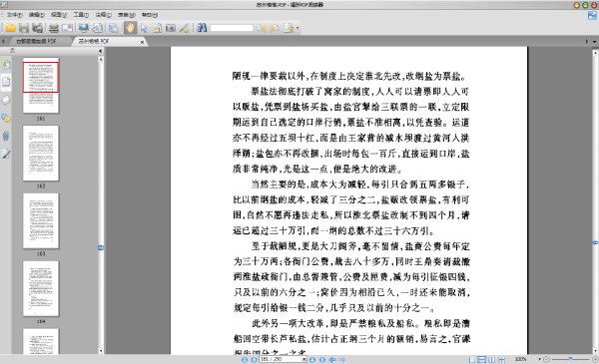Open the comments panel in the sidebar
599x364 pixels.
click(6, 118)
